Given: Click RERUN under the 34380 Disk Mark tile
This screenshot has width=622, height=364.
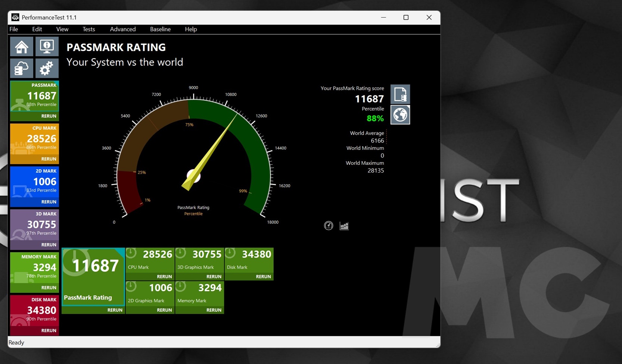Looking at the screenshot, I should click(263, 276).
